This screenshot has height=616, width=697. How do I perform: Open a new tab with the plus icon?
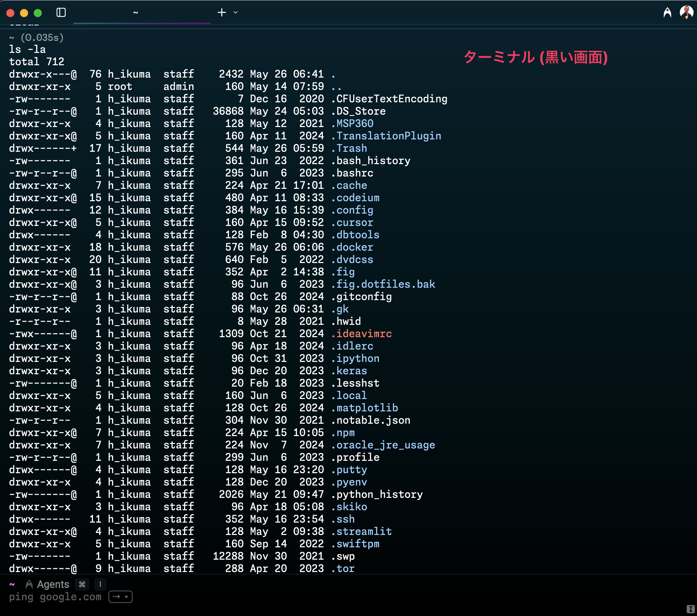coord(222,13)
